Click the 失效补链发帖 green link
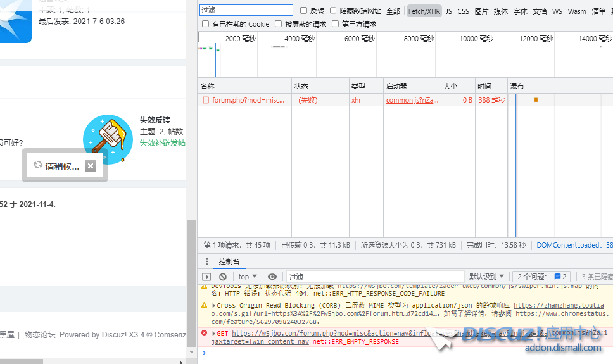This screenshot has height=364, width=613. [163, 143]
